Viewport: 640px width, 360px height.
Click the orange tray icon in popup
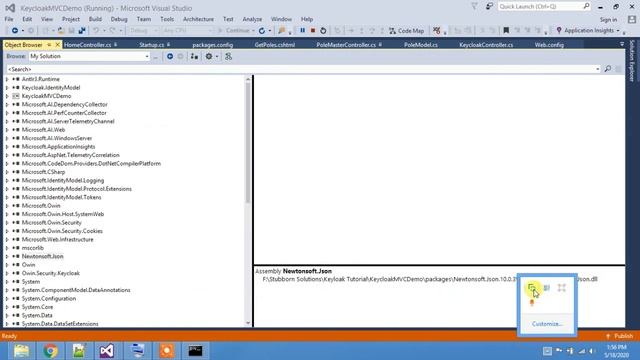click(532, 302)
